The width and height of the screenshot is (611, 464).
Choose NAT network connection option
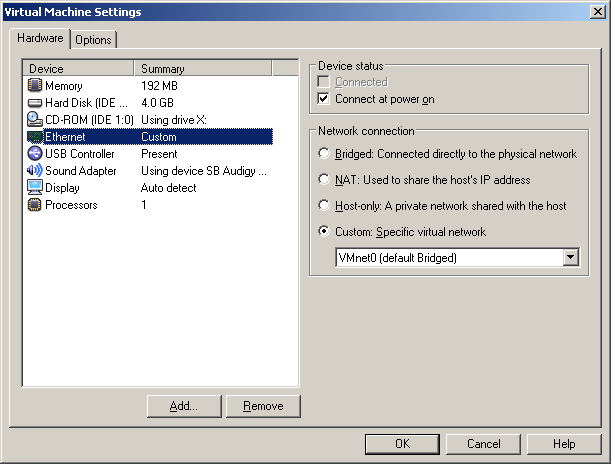pyautogui.click(x=323, y=180)
